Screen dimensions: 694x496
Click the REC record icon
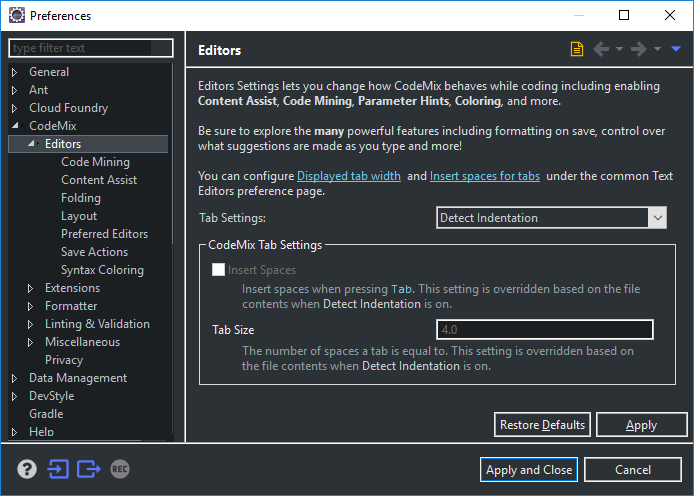tap(120, 469)
